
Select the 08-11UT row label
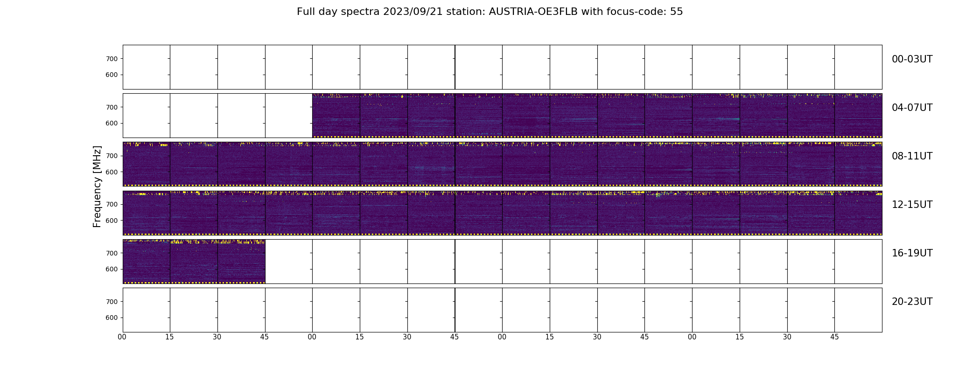click(x=912, y=156)
